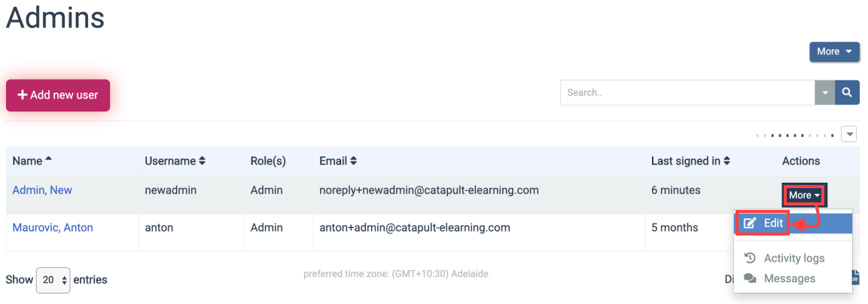Open the column options caret box
868x304 pixels.
click(848, 134)
